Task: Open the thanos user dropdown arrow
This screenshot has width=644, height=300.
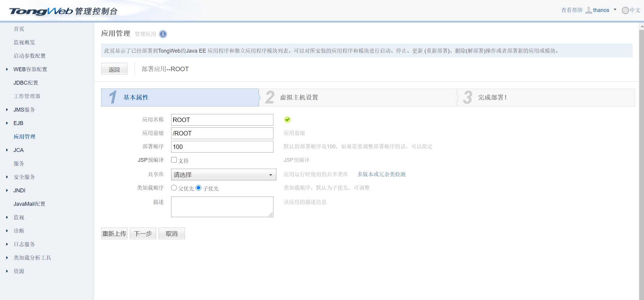Action: [x=615, y=10]
